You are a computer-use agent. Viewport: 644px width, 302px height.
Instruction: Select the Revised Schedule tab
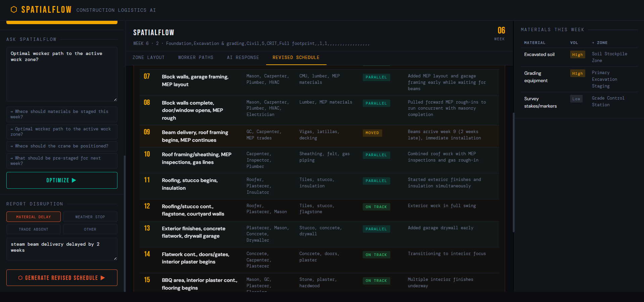click(296, 58)
